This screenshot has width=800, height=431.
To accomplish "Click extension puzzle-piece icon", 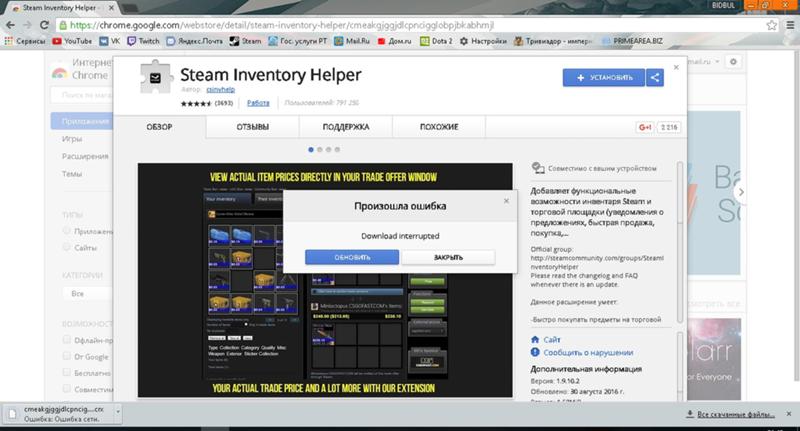I will 155,77.
